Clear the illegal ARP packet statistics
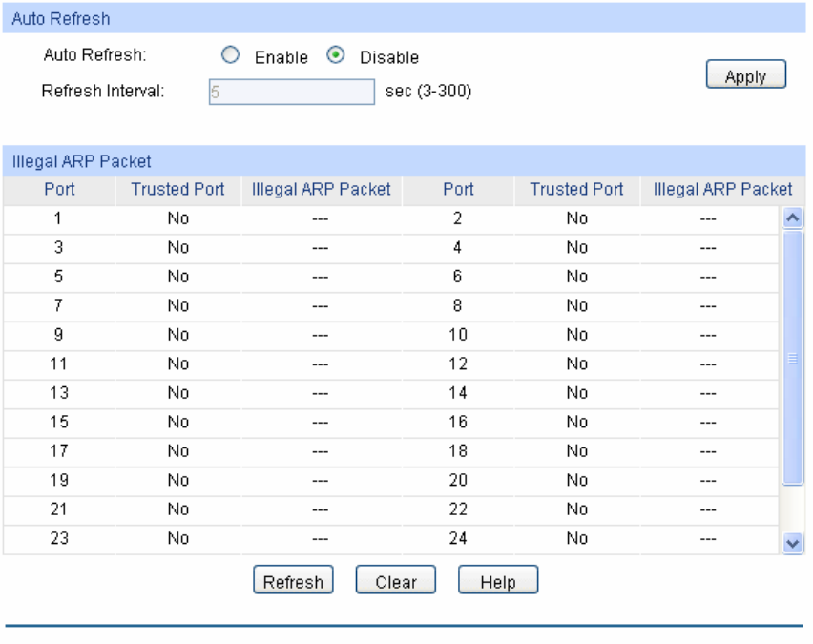Image resolution: width=813 pixels, height=644 pixels. point(395,581)
